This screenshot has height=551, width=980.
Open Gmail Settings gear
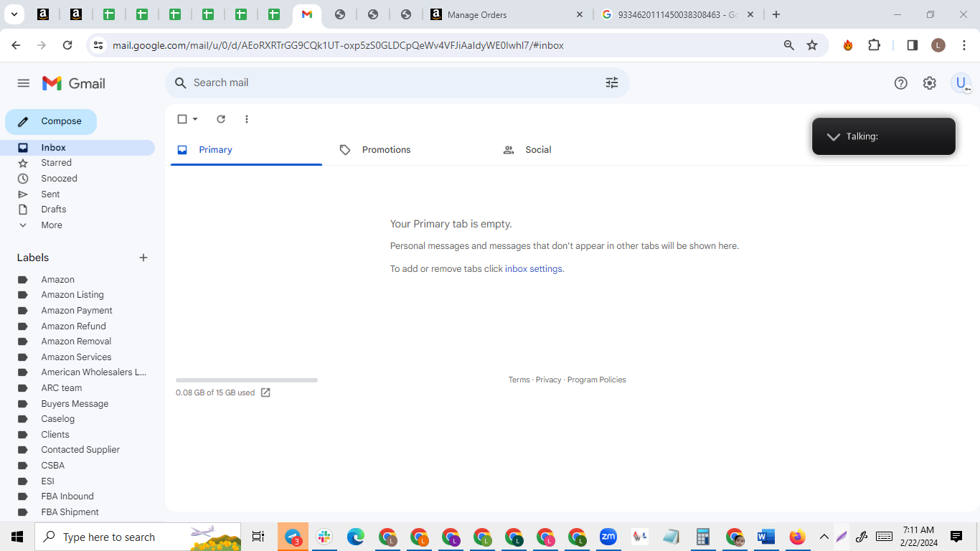tap(930, 83)
